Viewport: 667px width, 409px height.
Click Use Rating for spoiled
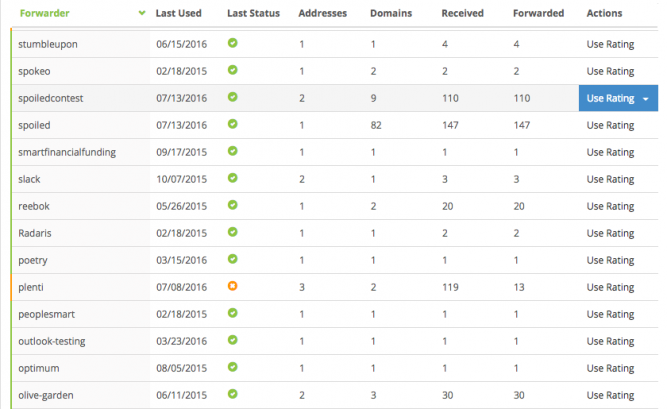click(610, 125)
